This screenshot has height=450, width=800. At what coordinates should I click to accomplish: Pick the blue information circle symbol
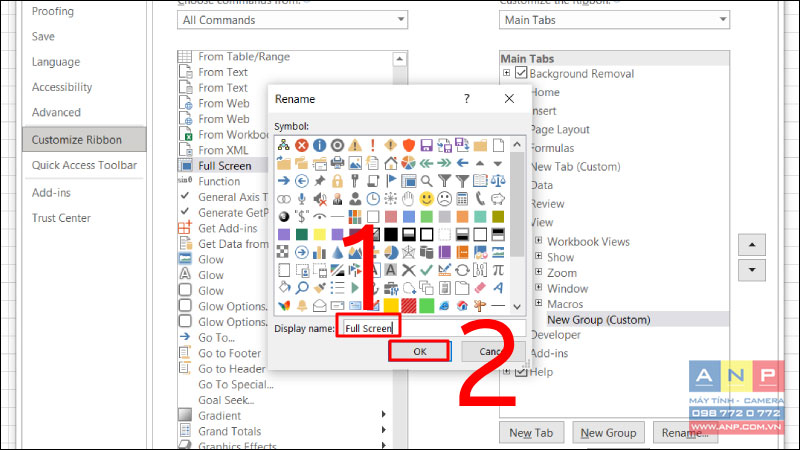click(319, 145)
